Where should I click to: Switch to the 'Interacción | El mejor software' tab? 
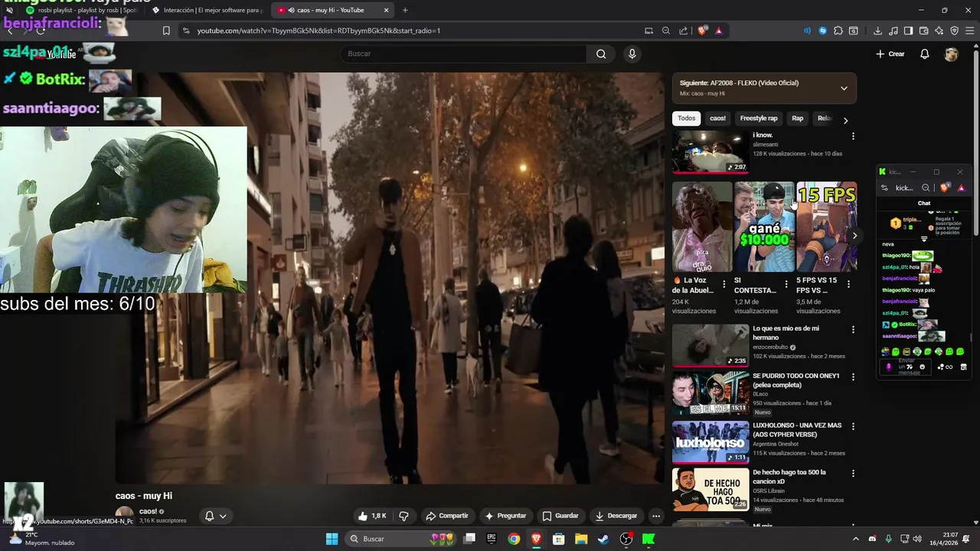tap(207, 10)
